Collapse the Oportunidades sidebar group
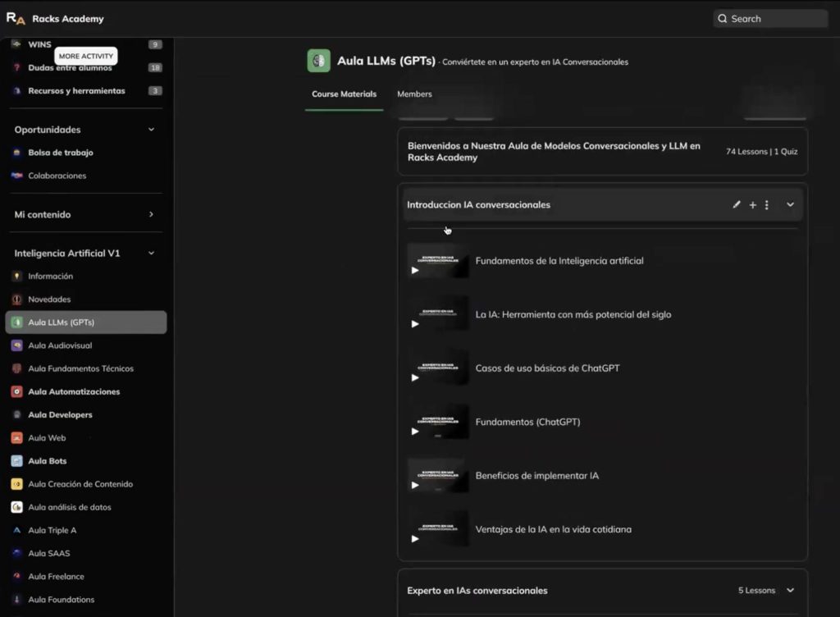 pos(151,130)
